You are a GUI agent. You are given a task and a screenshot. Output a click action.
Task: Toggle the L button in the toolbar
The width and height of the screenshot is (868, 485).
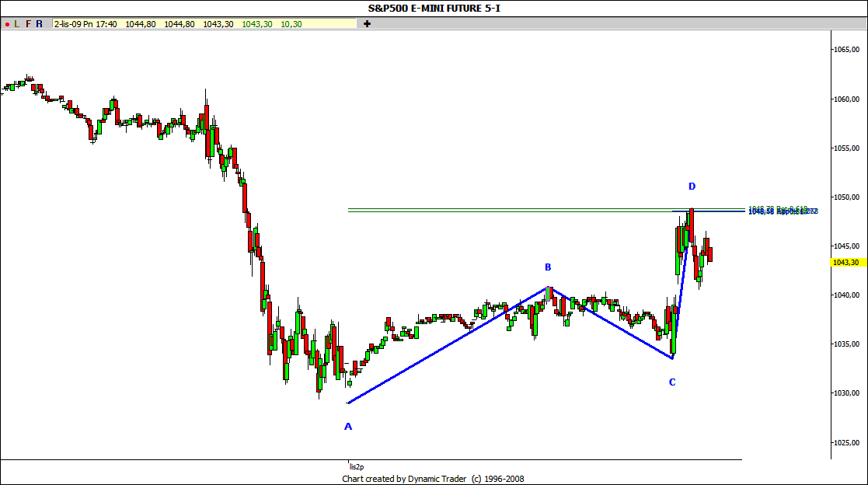click(x=17, y=24)
